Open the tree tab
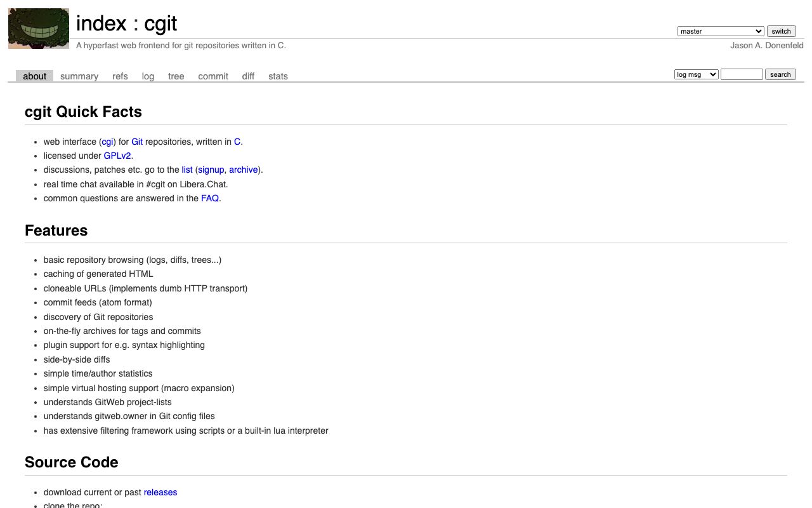This screenshot has width=812, height=508. [176, 76]
